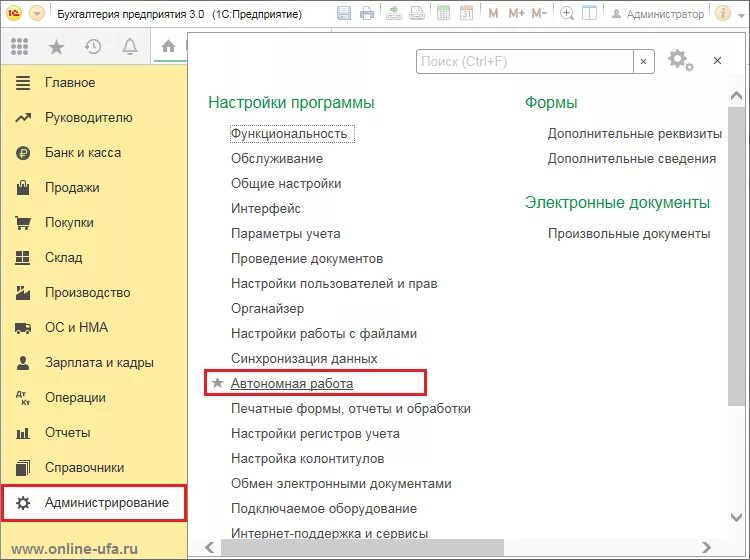Clear the search field with x button
This screenshot has width=750, height=560.
coord(644,61)
